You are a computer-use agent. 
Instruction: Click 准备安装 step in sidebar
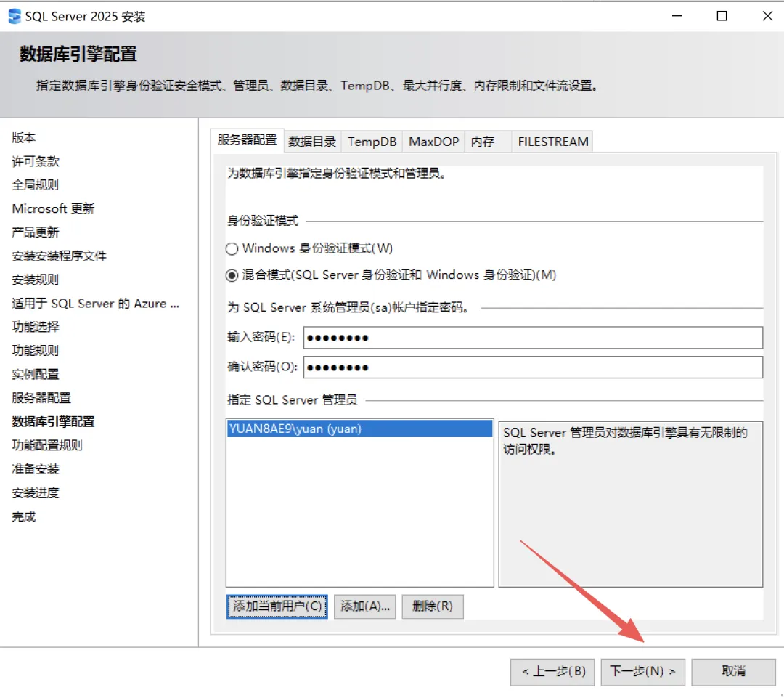[36, 469]
